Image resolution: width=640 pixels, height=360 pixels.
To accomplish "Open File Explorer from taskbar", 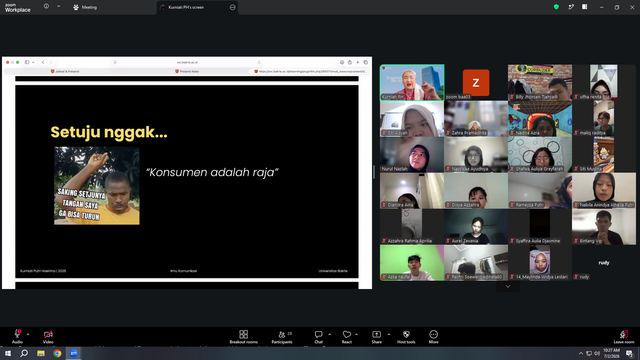I will pos(41,353).
